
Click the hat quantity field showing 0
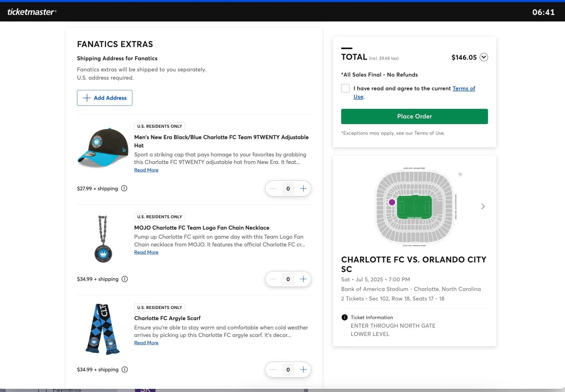[288, 189]
